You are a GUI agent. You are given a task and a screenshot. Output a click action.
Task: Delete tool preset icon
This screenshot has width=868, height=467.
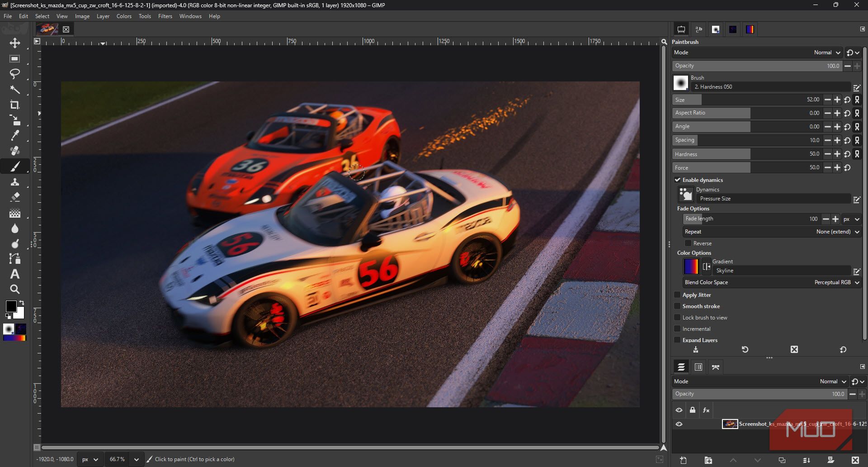tap(794, 350)
